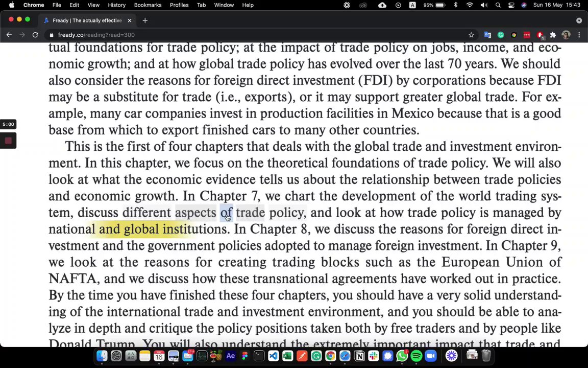Open After Effects from the Dock
The image size is (588, 368).
[x=231, y=356]
